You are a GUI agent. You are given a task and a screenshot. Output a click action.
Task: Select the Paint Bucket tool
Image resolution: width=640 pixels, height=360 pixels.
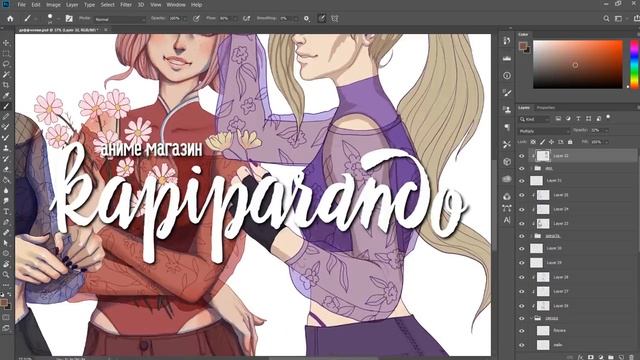click(6, 180)
